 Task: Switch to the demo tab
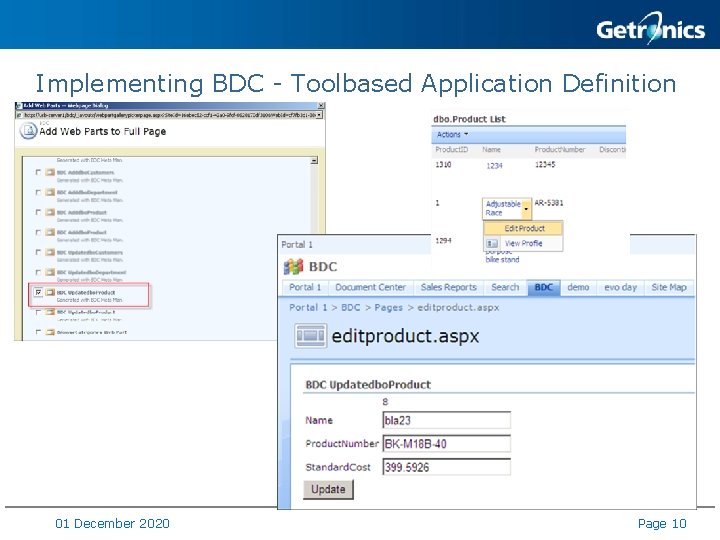(578, 287)
